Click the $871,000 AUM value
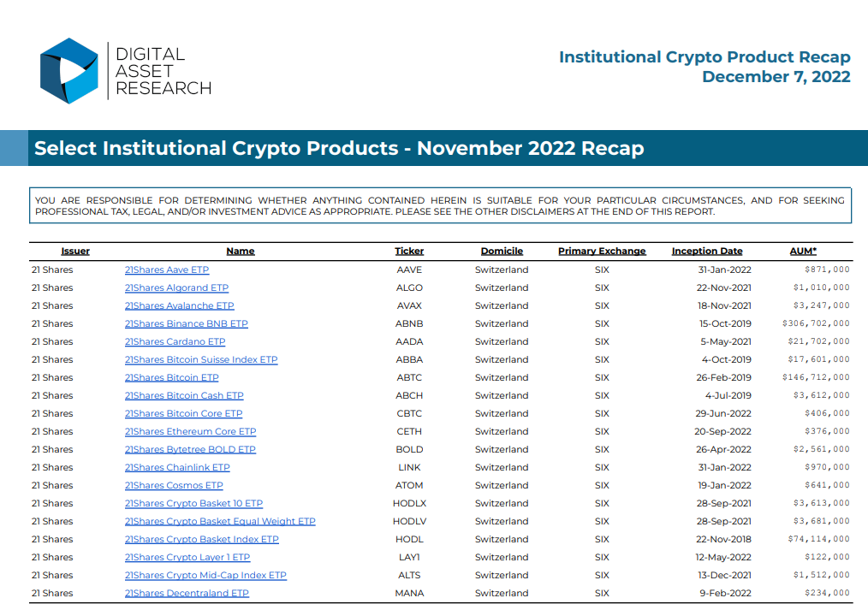Viewport: 868px width, 610px height. tap(827, 269)
